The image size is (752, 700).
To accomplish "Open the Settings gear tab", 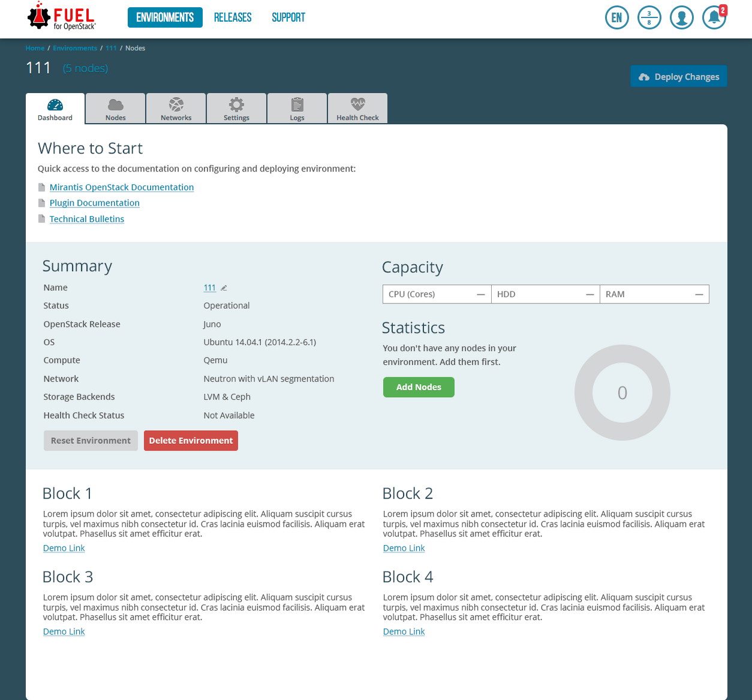I will [x=236, y=109].
